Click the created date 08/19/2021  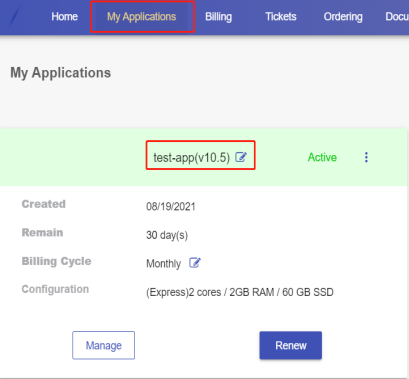[171, 207]
